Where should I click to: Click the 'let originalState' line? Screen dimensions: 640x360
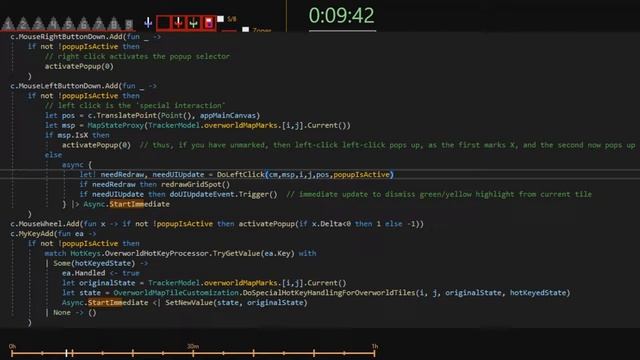[204, 283]
